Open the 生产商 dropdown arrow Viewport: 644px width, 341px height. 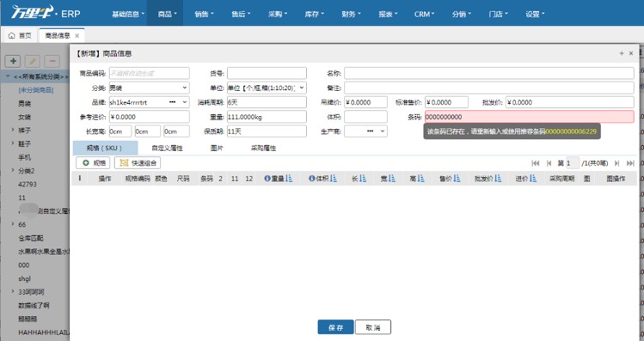pyautogui.click(x=383, y=131)
